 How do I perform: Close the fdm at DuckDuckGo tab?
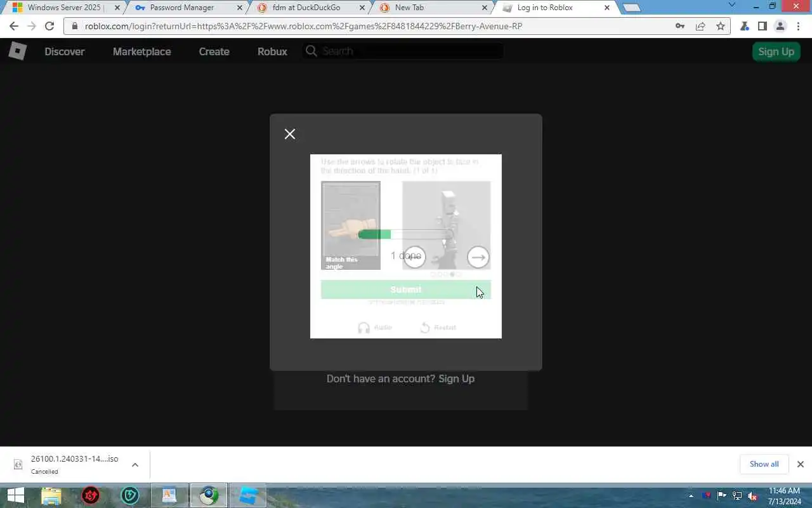point(362,8)
